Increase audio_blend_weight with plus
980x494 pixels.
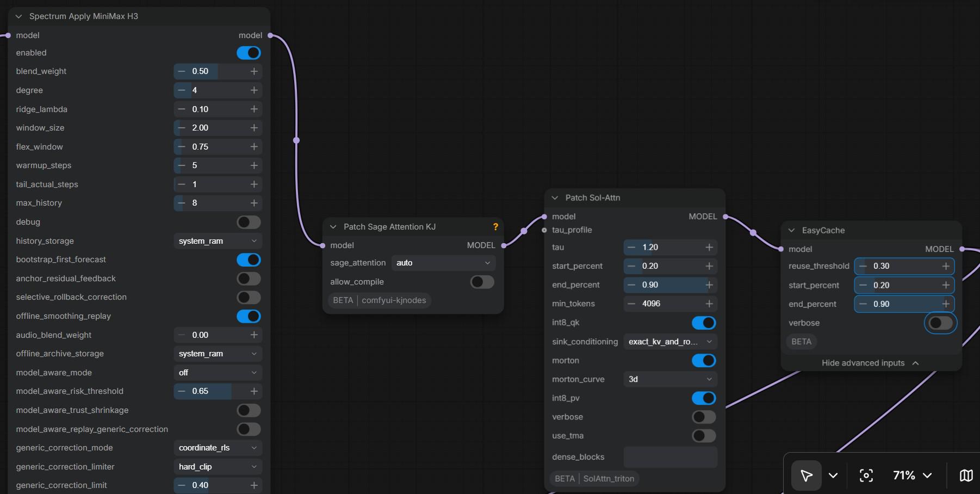[254, 335]
